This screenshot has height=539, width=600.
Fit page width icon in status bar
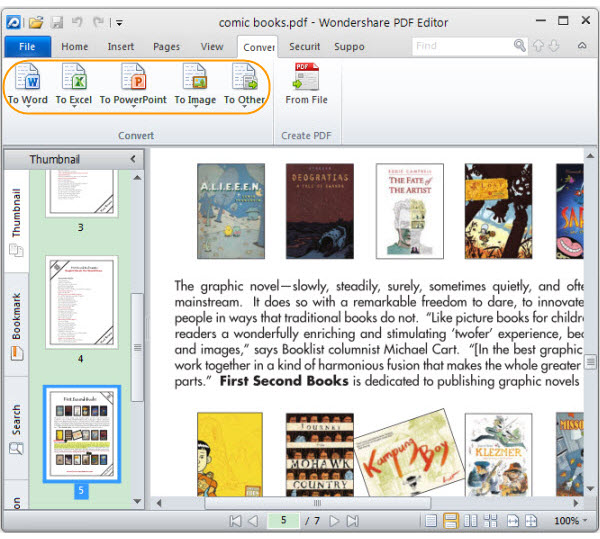pyautogui.click(x=513, y=521)
